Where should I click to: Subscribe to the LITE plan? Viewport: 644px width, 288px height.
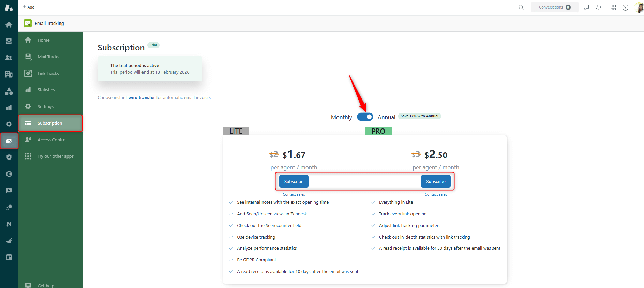click(x=294, y=181)
